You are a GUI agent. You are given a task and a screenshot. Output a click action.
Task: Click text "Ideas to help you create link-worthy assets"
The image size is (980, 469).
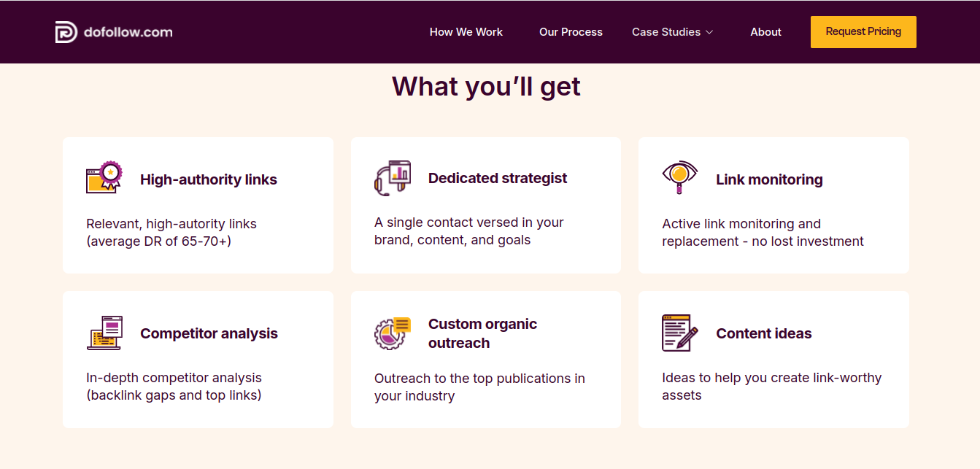(x=771, y=387)
